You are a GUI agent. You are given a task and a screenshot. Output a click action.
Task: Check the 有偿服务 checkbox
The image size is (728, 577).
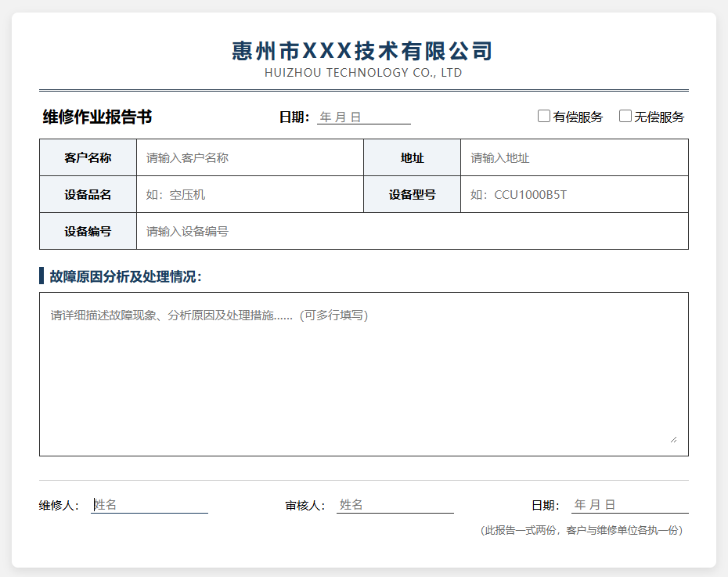[x=544, y=116]
